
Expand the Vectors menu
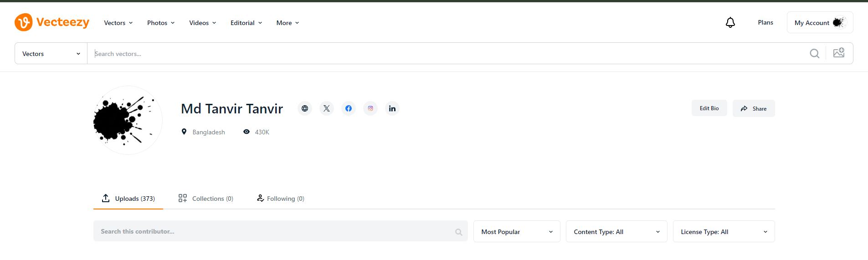[118, 23]
